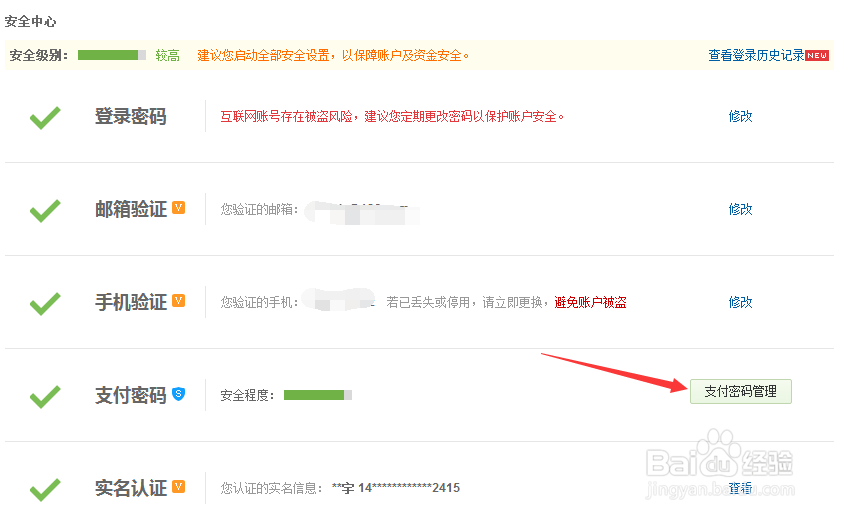Click the 安全程度 payment strength bar

click(x=317, y=395)
